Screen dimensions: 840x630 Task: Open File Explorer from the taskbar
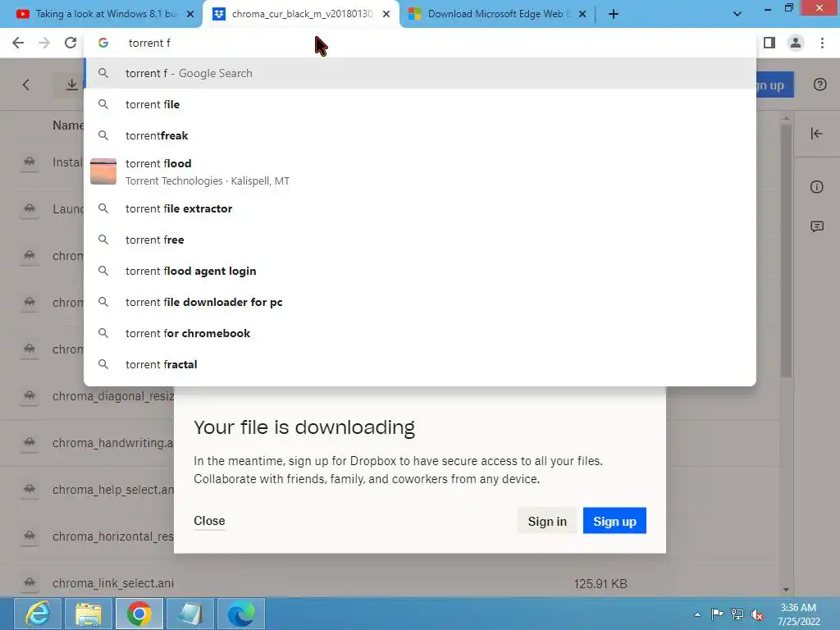coord(89,614)
